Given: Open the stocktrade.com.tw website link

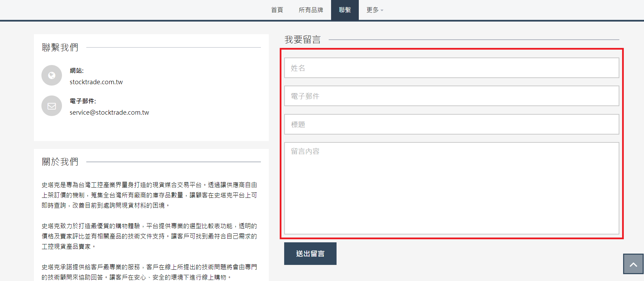Looking at the screenshot, I should click(x=96, y=82).
